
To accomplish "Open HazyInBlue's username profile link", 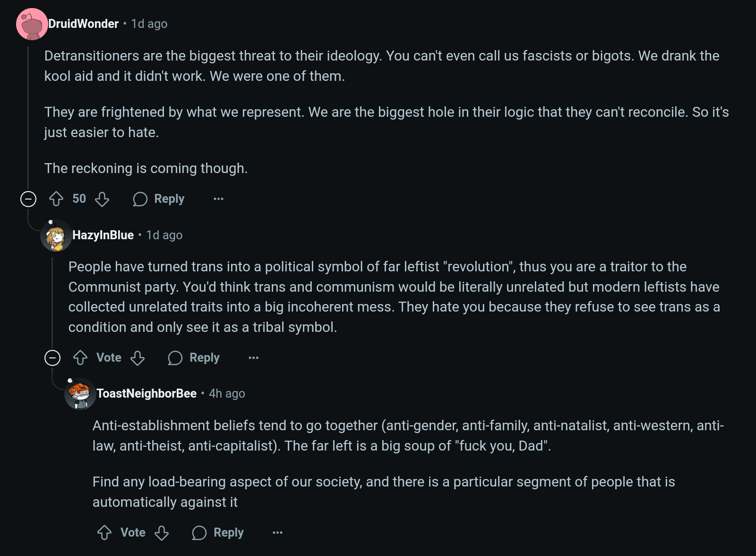I will click(x=103, y=235).
